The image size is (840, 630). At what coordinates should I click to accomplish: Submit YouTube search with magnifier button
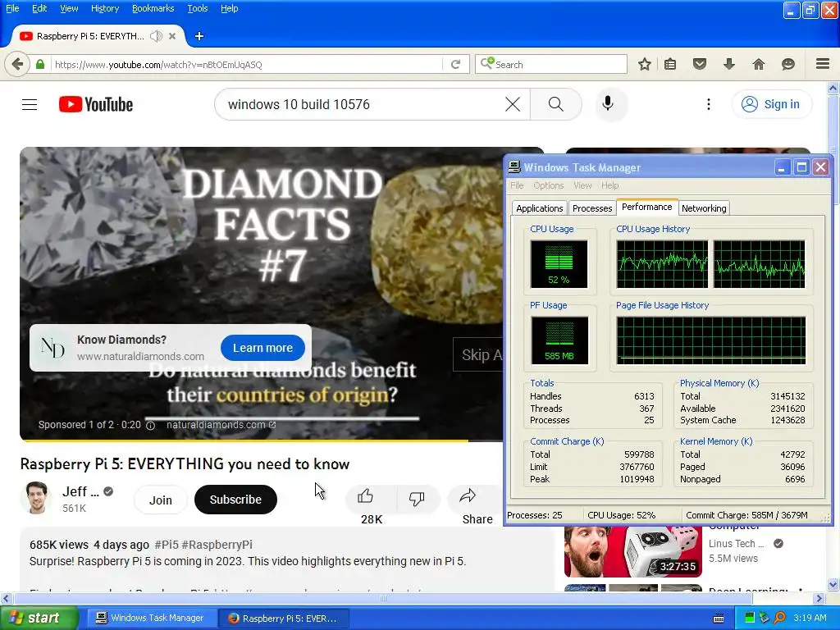pyautogui.click(x=556, y=104)
